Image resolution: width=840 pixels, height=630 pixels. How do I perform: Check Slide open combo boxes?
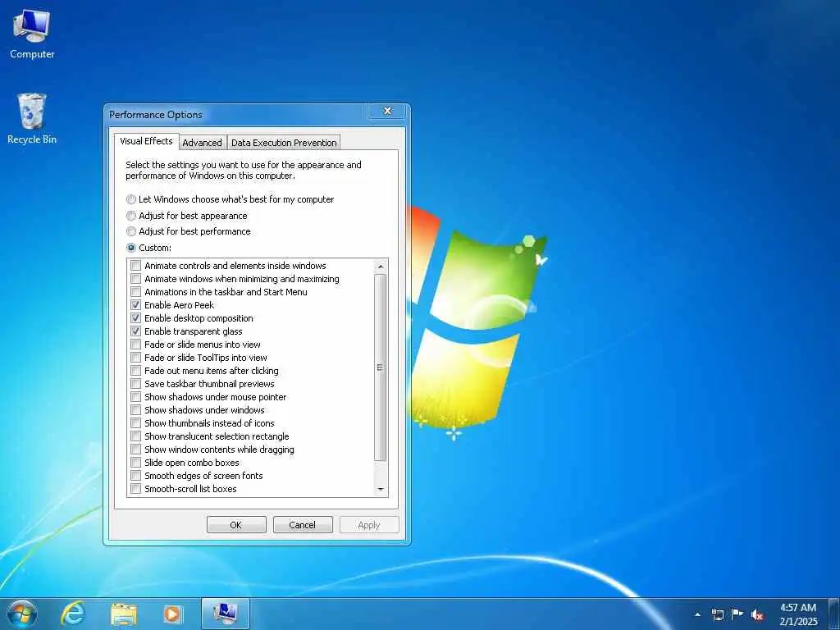(136, 463)
